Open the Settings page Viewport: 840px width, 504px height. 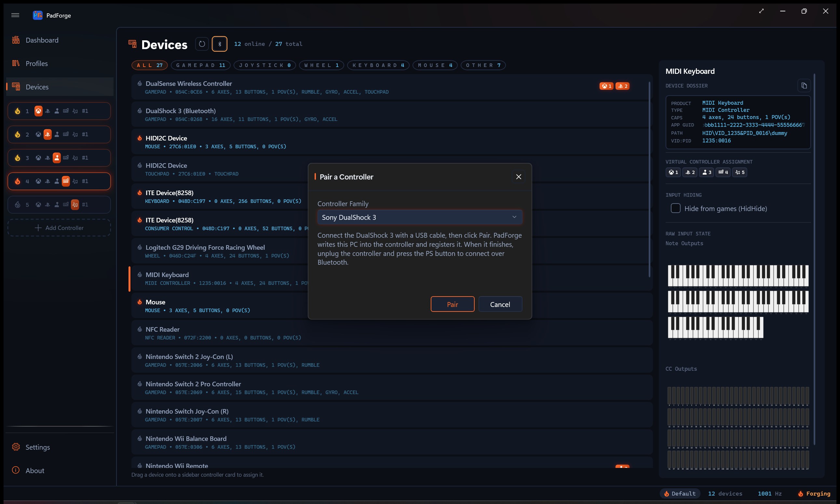pyautogui.click(x=60, y=447)
